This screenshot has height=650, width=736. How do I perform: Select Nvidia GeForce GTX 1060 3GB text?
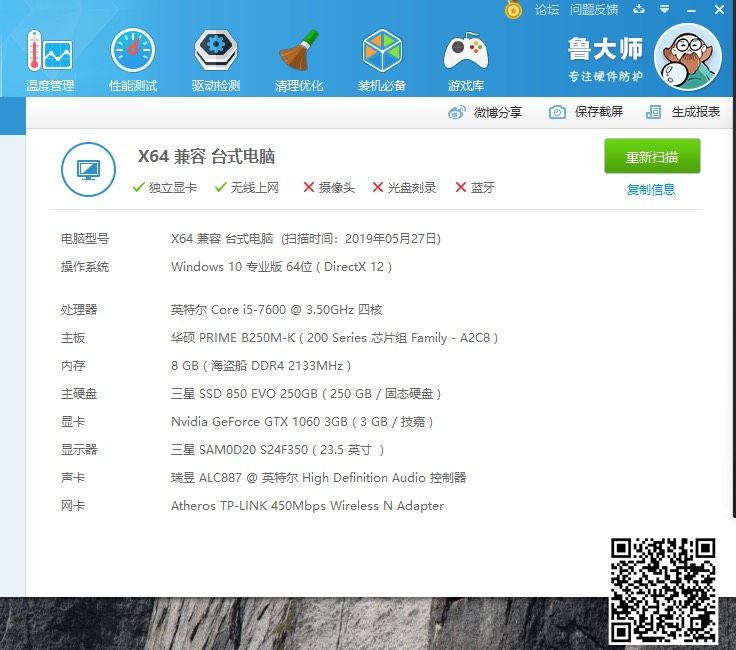coord(302,422)
